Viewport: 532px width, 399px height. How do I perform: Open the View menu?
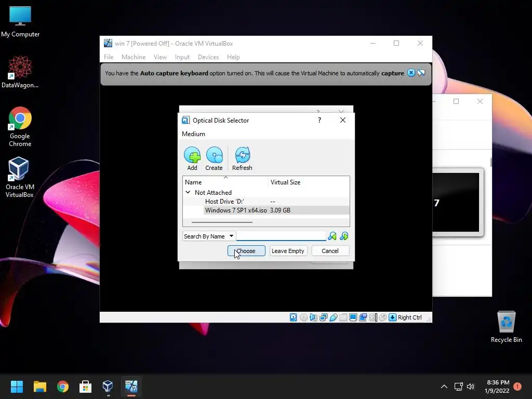[160, 57]
